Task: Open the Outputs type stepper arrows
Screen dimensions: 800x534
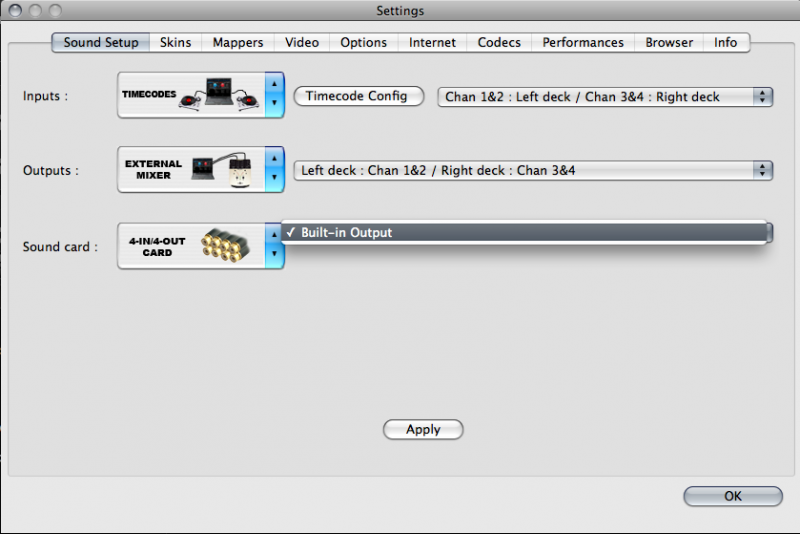Action: pos(275,171)
